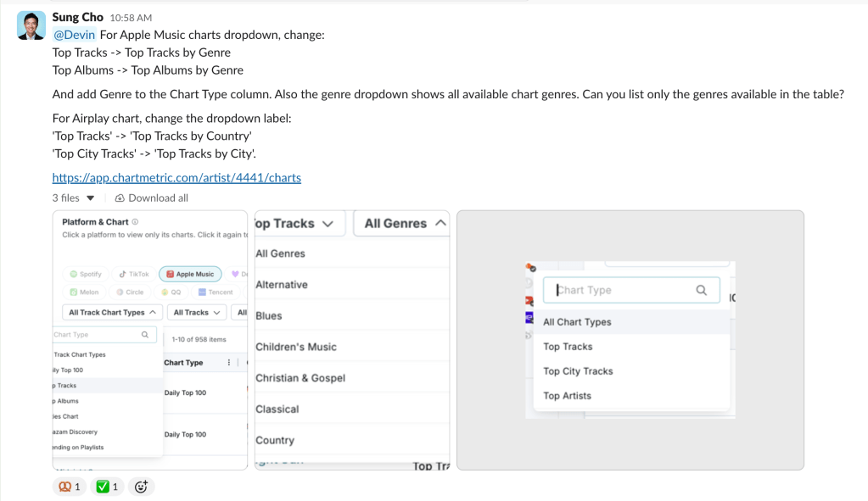
Task: Click the add reaction smiley icon
Action: pos(141,487)
